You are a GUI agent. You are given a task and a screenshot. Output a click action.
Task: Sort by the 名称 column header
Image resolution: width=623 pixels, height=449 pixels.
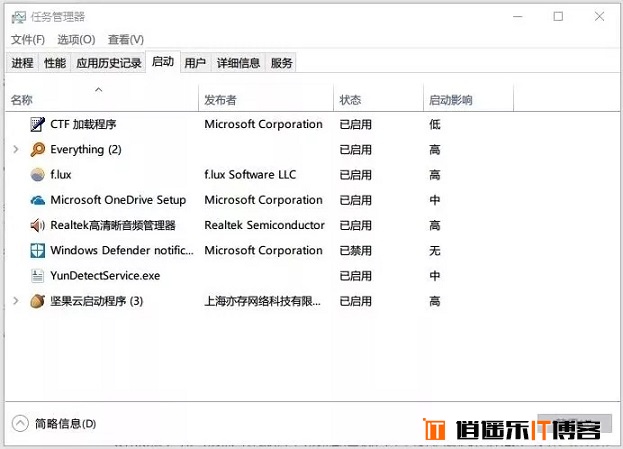pos(102,99)
